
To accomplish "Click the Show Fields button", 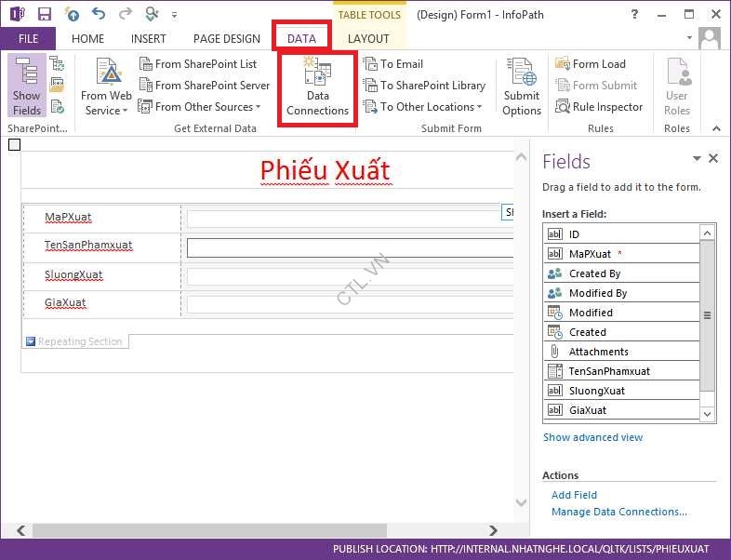I will tap(27, 87).
